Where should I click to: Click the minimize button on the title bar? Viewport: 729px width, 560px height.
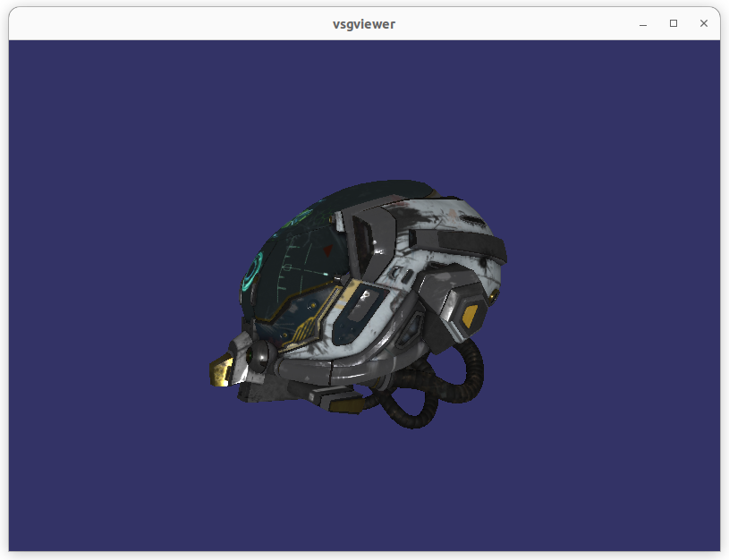[x=642, y=24]
